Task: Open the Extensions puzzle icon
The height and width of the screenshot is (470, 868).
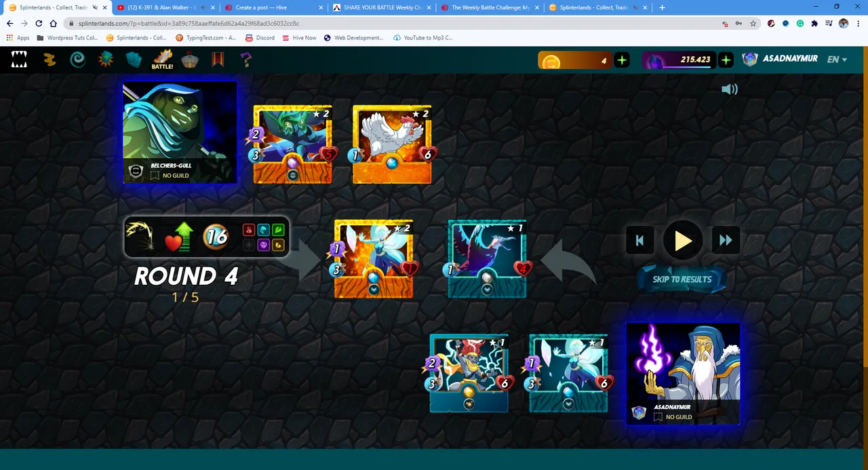Action: tap(814, 23)
